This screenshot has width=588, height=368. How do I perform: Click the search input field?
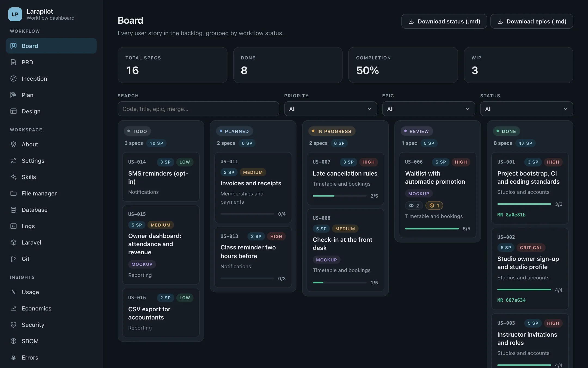pyautogui.click(x=198, y=109)
